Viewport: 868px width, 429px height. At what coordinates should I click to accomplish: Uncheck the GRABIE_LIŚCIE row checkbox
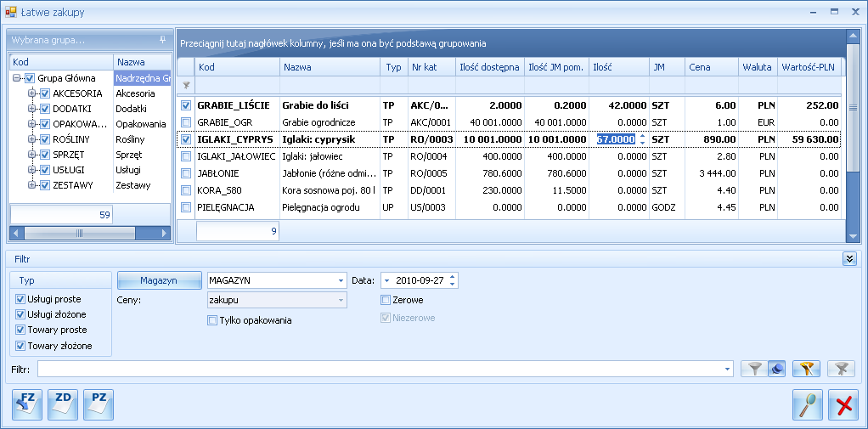point(186,105)
